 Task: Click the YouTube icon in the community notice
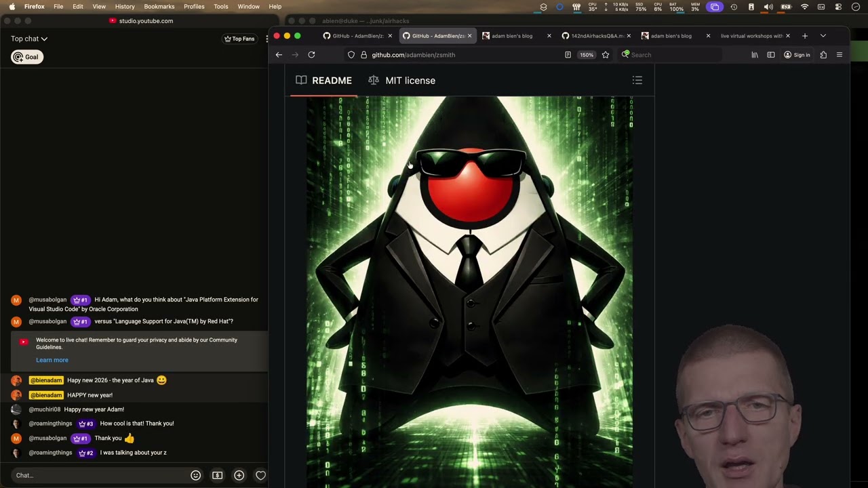pyautogui.click(x=24, y=342)
